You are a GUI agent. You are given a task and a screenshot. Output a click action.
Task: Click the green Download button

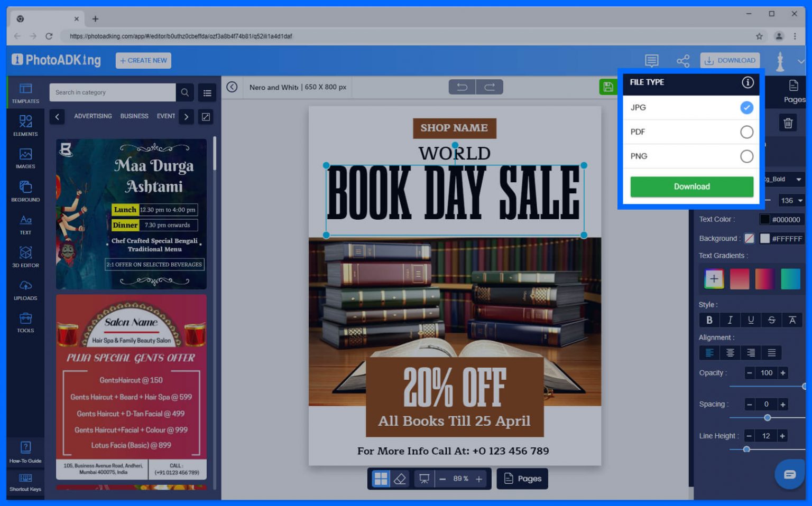click(x=691, y=186)
